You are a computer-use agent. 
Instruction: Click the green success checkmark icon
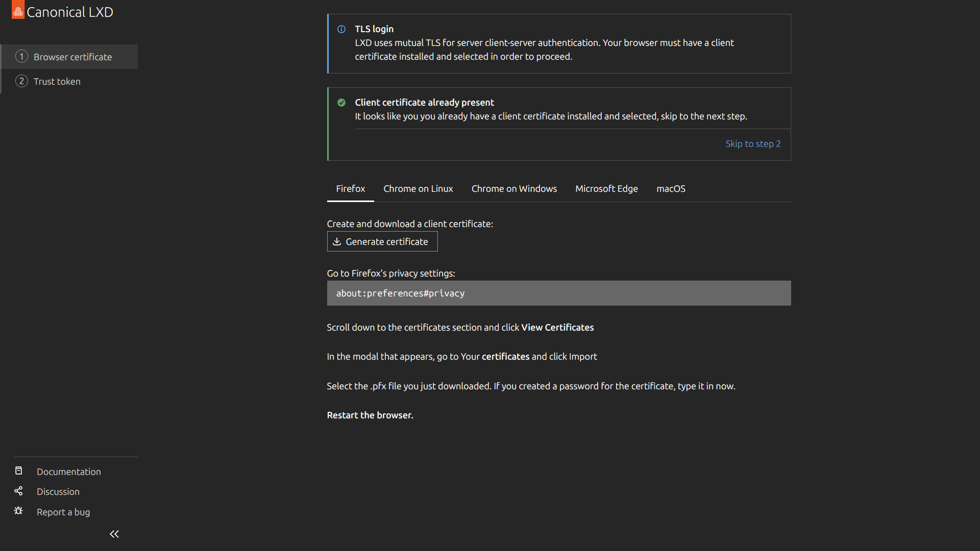pos(341,103)
